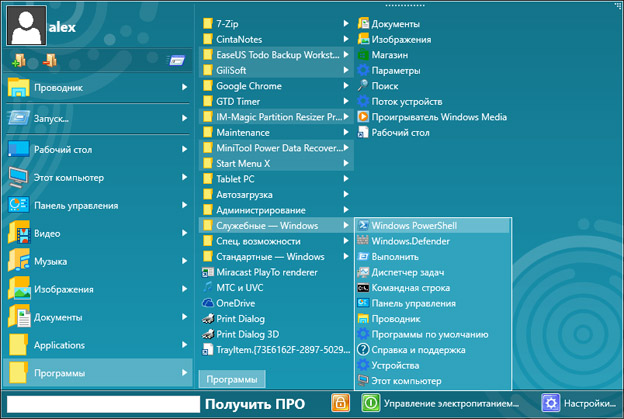The width and height of the screenshot is (624, 419).
Task: Click the Запуск... run icon
Action: [18, 118]
